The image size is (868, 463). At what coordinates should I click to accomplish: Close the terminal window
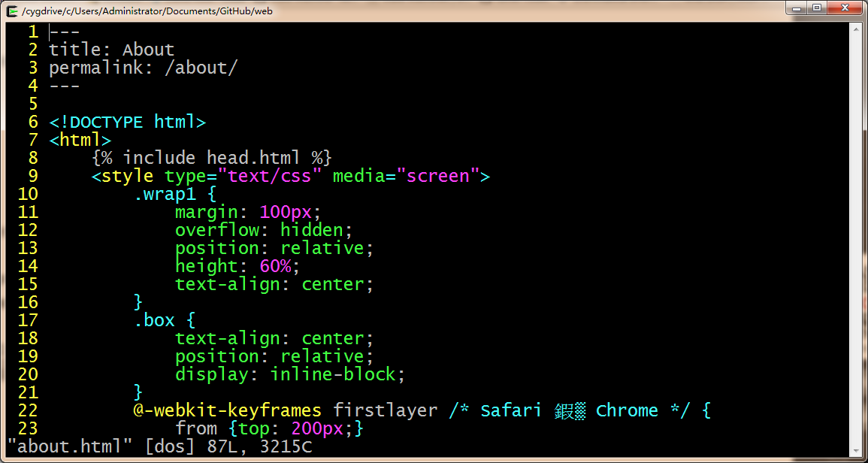coord(845,8)
